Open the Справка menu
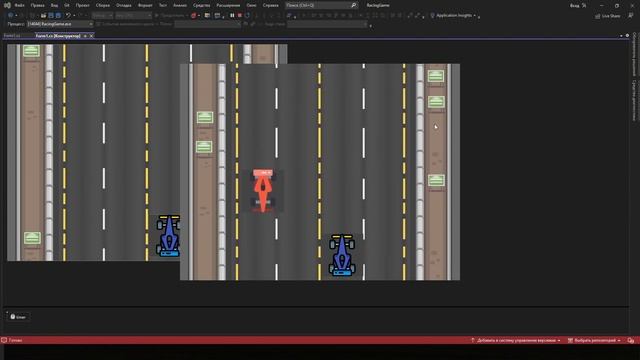Viewport: 640px width, 360px height. [271, 5]
